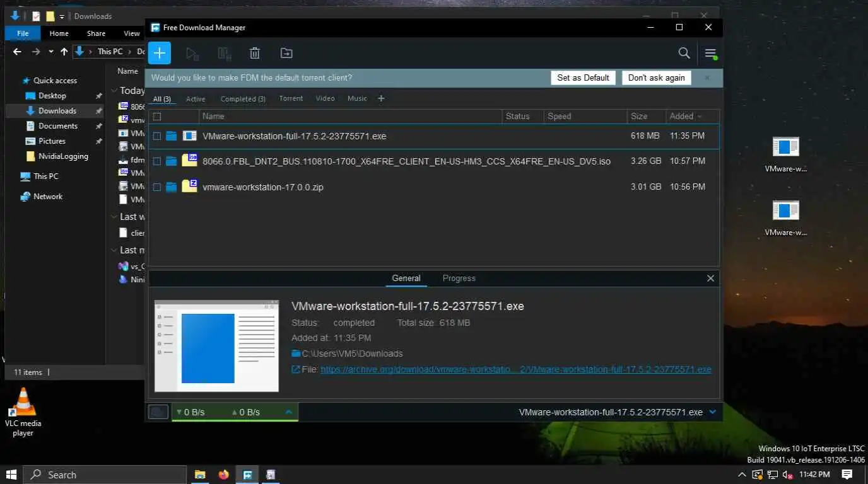Toggle the select-all checkbox in list header
Image resolution: width=868 pixels, height=484 pixels.
tap(157, 117)
